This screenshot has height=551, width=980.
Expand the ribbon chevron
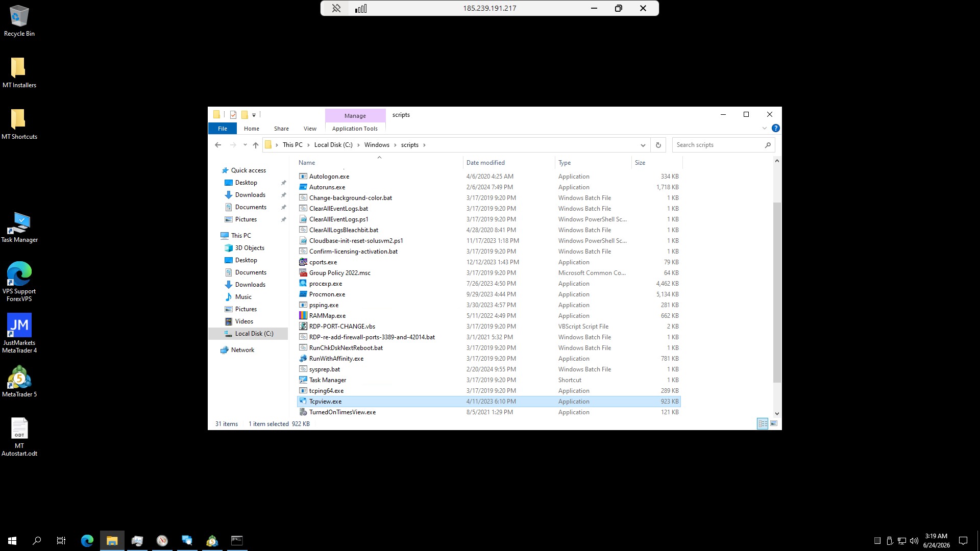(764, 129)
